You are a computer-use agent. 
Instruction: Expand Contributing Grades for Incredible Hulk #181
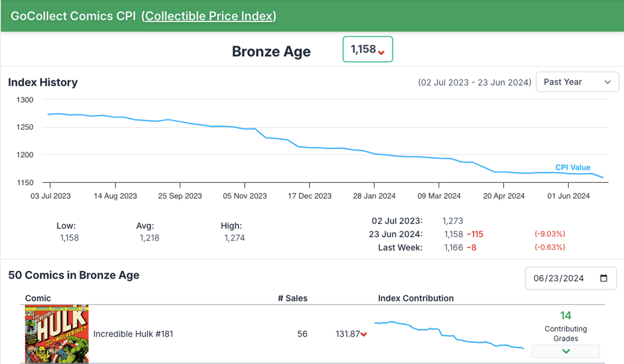pyautogui.click(x=565, y=351)
